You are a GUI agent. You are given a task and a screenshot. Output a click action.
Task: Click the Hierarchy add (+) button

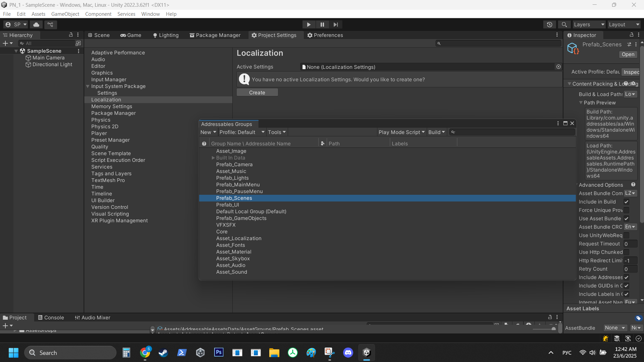coord(7,43)
